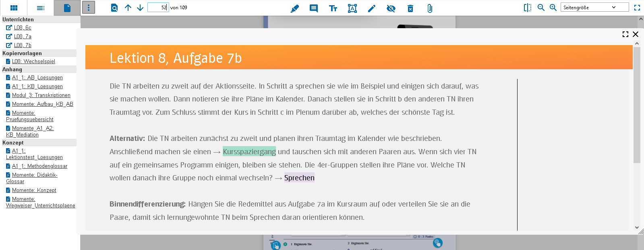644x250 pixels.
Task: Open A1_1: KB_Loesungen document
Action: pos(37,86)
